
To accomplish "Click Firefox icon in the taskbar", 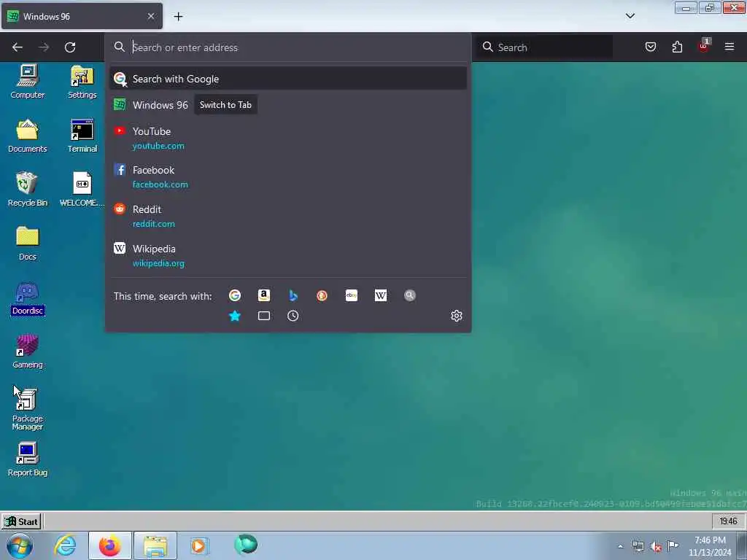I will click(110, 545).
